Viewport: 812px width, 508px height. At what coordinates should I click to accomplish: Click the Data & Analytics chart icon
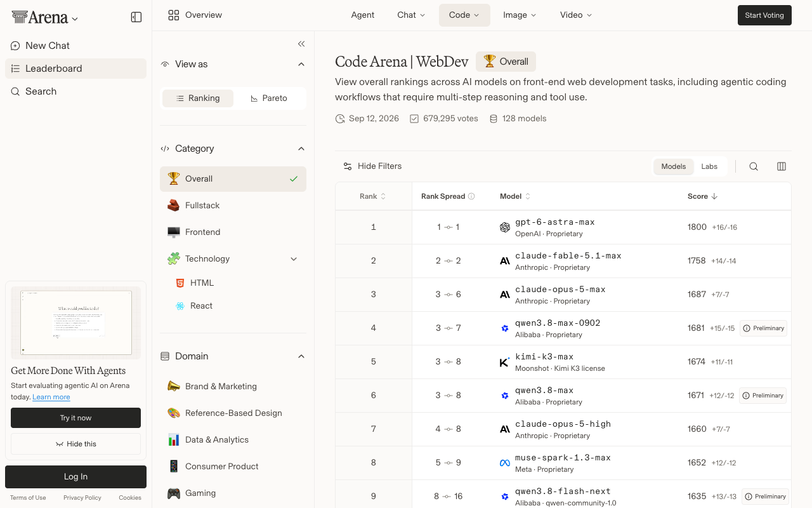pyautogui.click(x=174, y=439)
